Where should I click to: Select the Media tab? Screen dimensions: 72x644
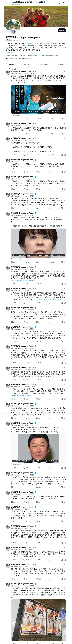60,65
